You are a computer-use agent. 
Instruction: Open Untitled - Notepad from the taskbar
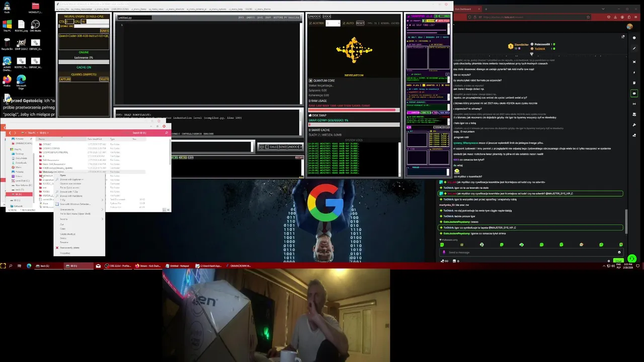click(x=177, y=265)
